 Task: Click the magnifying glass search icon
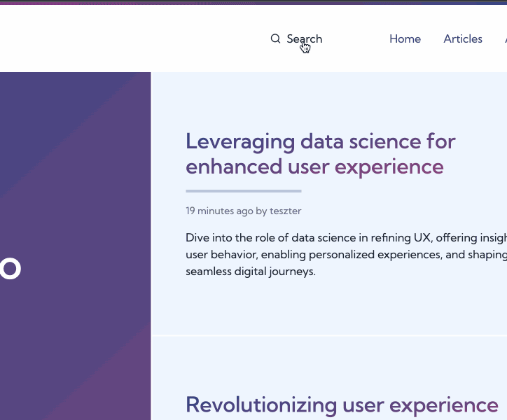click(275, 38)
